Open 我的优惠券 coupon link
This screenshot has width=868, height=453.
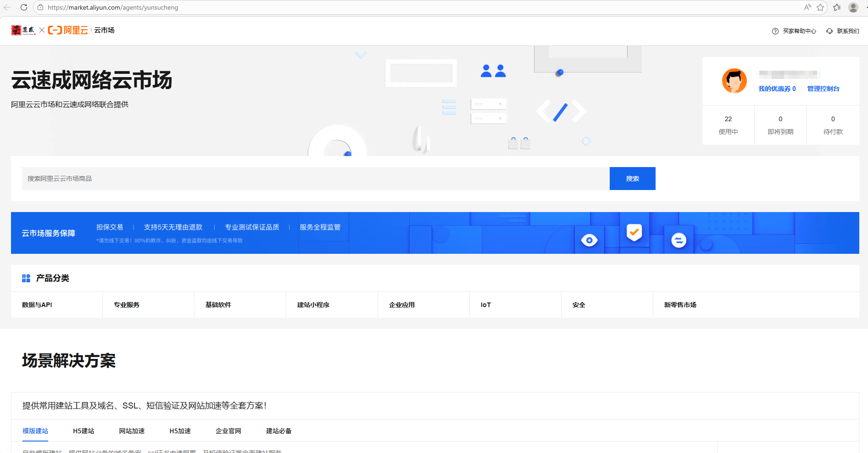(x=777, y=89)
